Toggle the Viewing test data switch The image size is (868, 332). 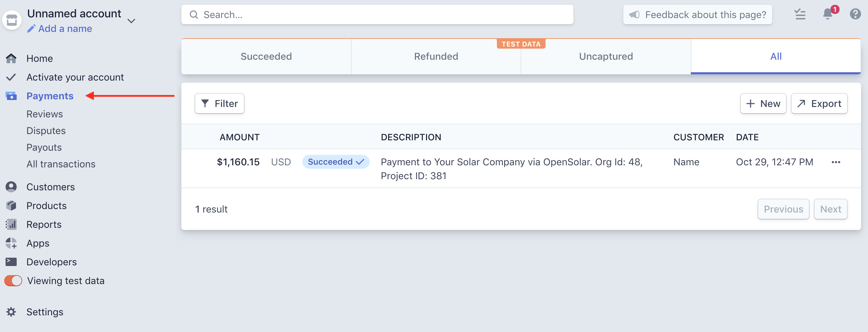click(13, 281)
